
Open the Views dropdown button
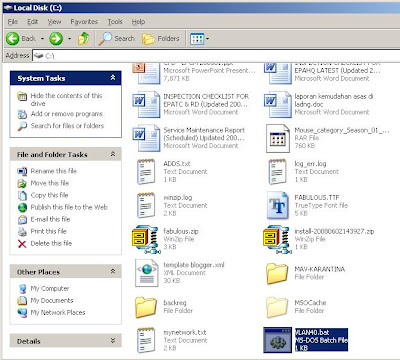pos(199,39)
